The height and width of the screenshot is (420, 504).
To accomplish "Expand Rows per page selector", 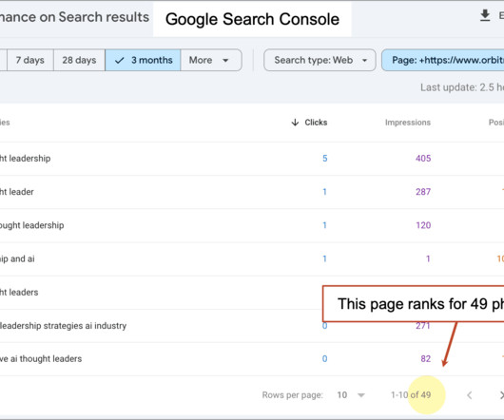I will (x=351, y=395).
